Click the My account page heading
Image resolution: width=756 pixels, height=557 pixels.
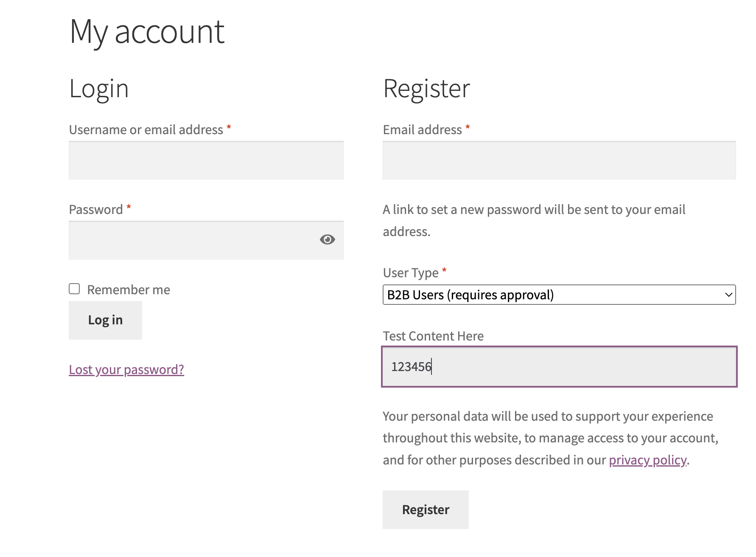[147, 32]
